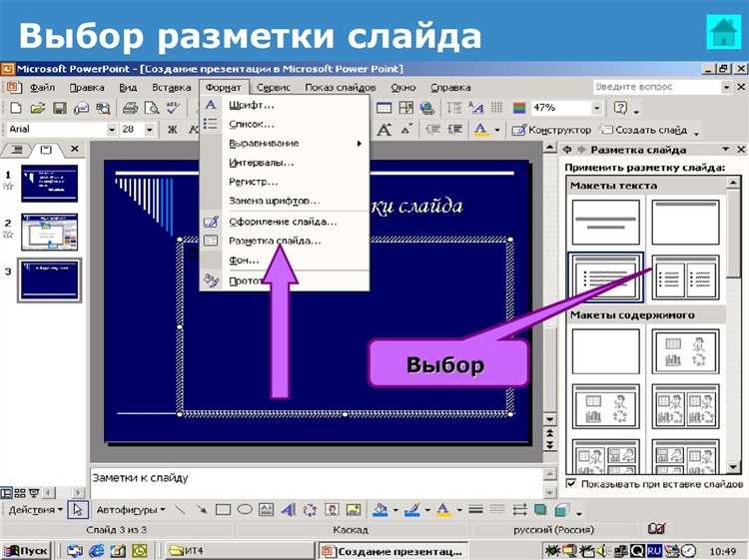Viewport: 749px width, 560px height.
Task: Choose Фон menu entry
Action: click(285, 261)
